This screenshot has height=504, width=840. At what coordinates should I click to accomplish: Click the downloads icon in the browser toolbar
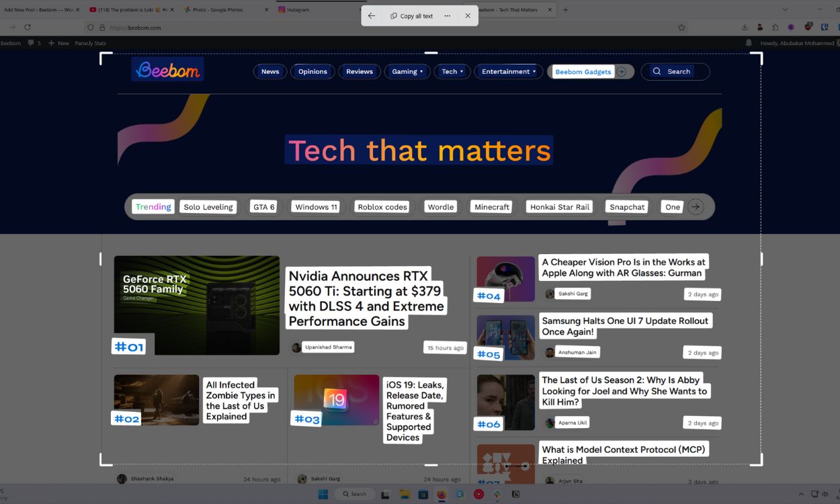[745, 27]
